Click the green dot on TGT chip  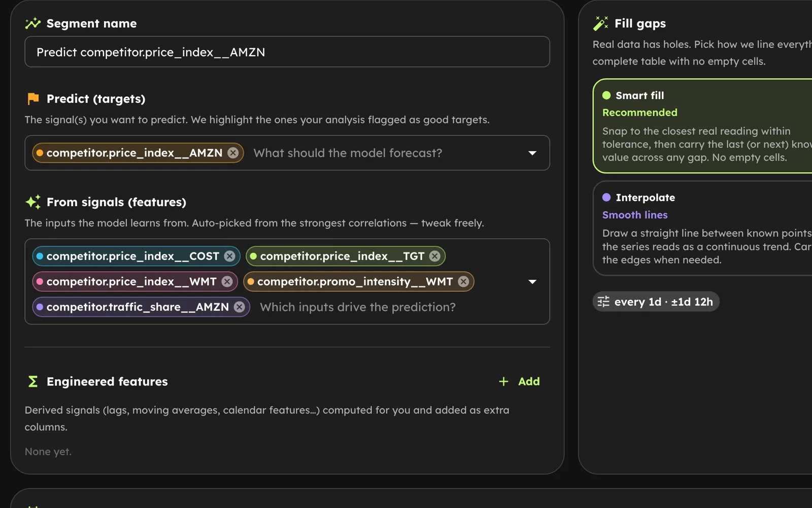253,256
